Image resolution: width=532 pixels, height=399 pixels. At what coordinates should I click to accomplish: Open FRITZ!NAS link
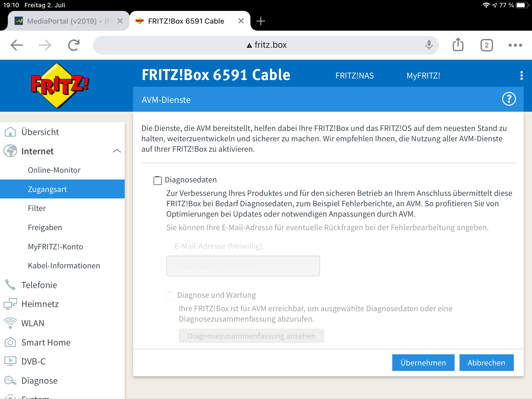354,76
